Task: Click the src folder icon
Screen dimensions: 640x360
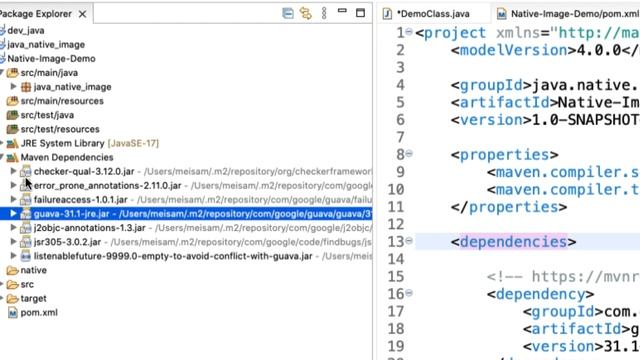Action: tap(12, 284)
